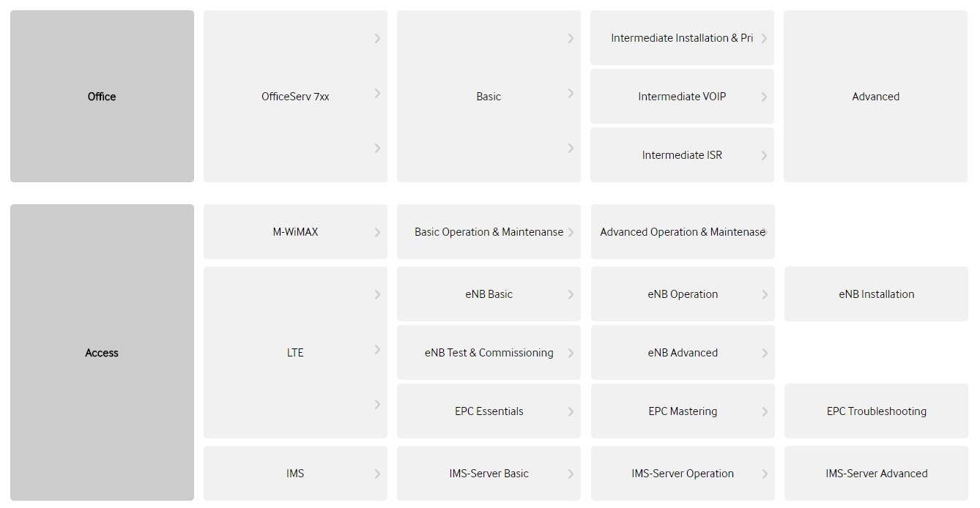Open the LTE product tile
The image size is (980, 508).
(295, 352)
